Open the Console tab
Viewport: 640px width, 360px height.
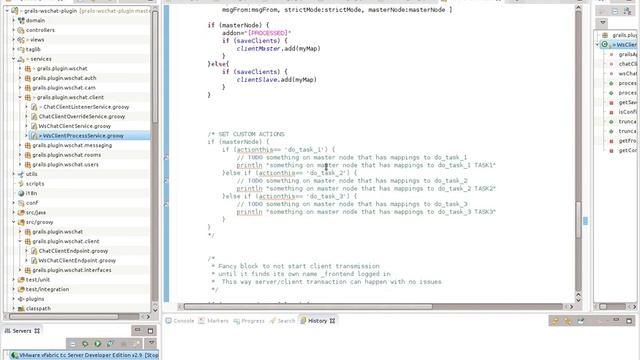[180, 321]
